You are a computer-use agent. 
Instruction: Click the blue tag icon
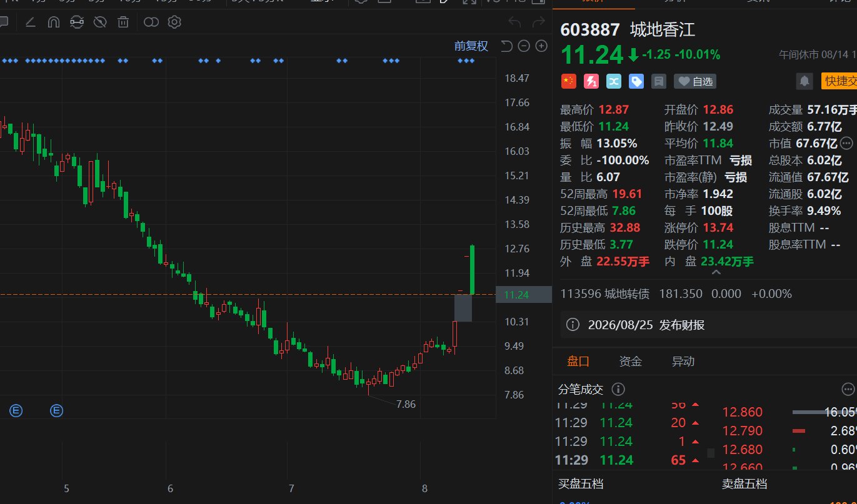(x=636, y=81)
